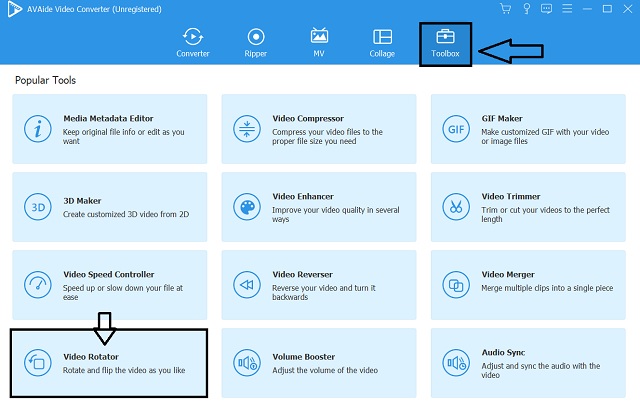Click 'Rotate and flip the video as you like'
The height and width of the screenshot is (415, 640).
tap(124, 370)
